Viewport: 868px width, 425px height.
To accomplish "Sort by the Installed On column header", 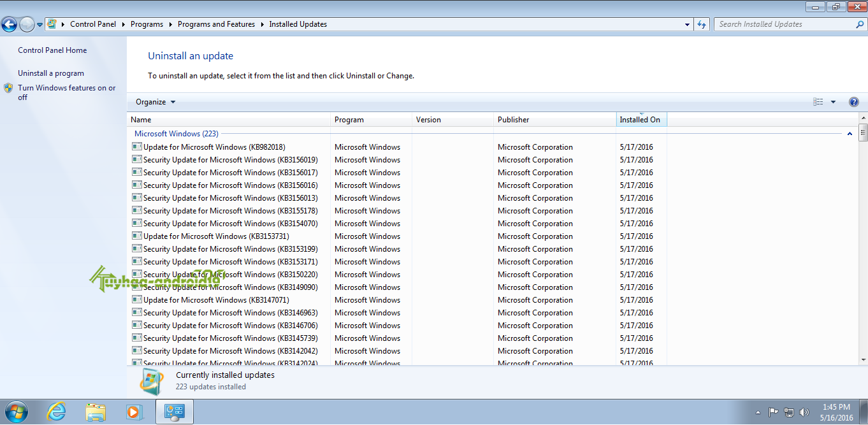I will click(642, 120).
